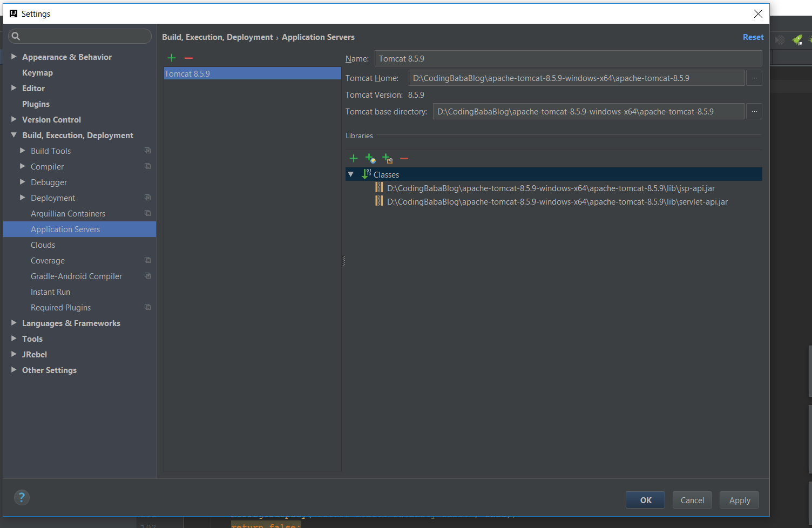Image resolution: width=812 pixels, height=528 pixels.
Task: Add a new application server with the green plus
Action: tap(172, 58)
